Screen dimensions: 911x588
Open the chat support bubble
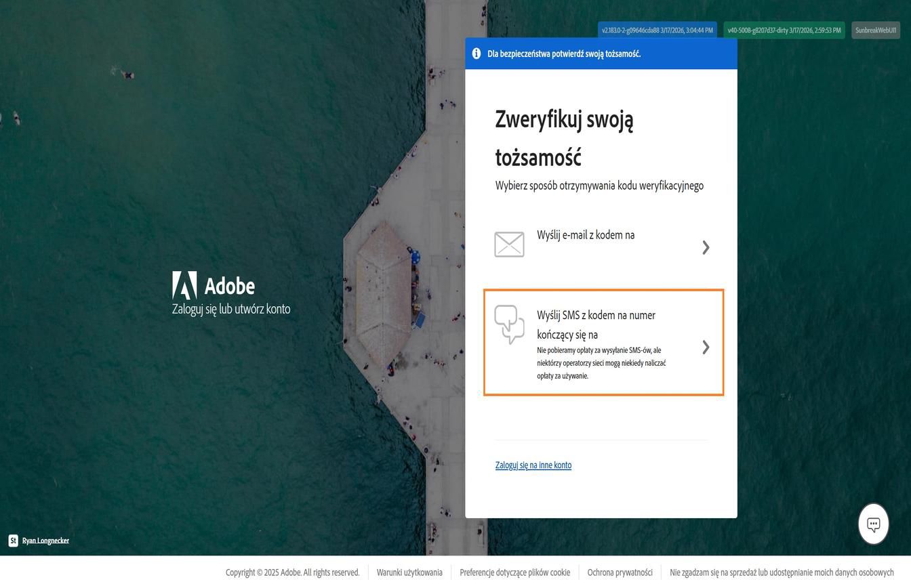(873, 523)
